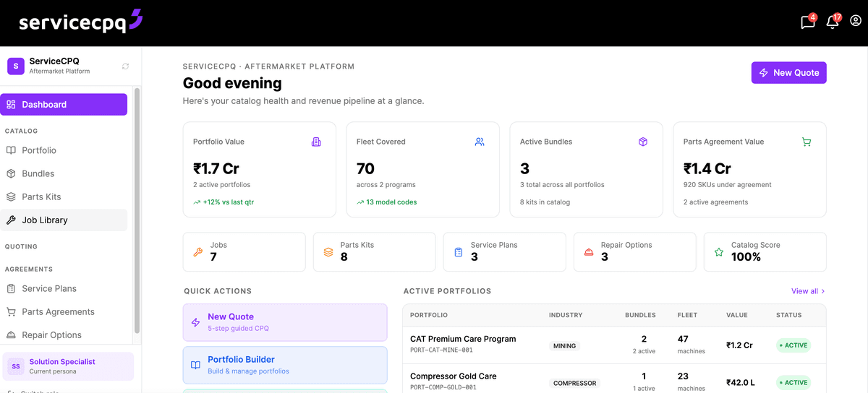Open the Repair Options 3 stat card
The height and width of the screenshot is (393, 868).
point(635,251)
